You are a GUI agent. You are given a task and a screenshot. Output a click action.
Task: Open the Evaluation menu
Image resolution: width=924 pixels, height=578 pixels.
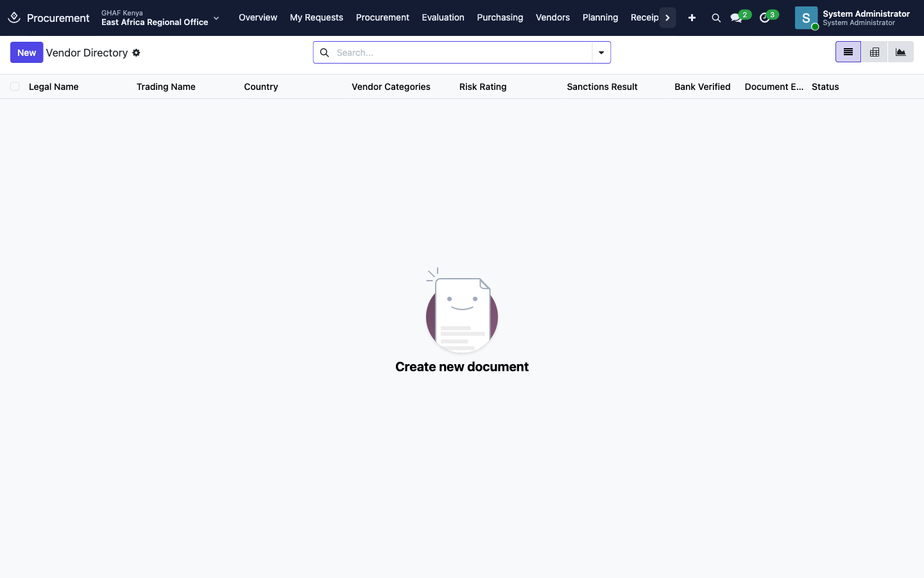443,17
